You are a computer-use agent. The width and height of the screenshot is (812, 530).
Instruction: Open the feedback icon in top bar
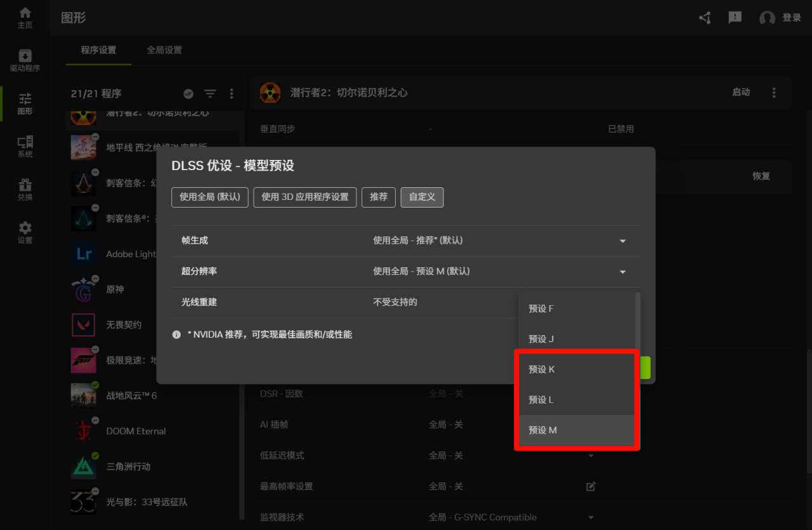735,18
